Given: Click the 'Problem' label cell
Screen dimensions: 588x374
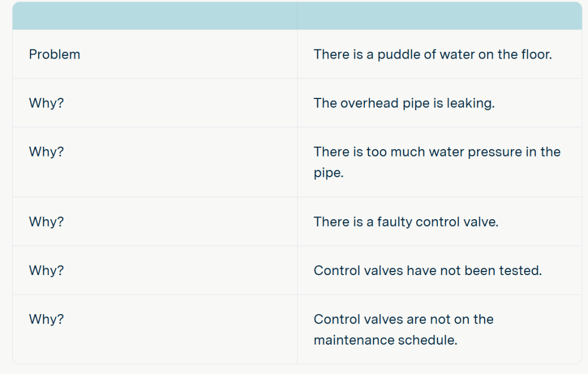Looking at the screenshot, I should click(55, 55).
